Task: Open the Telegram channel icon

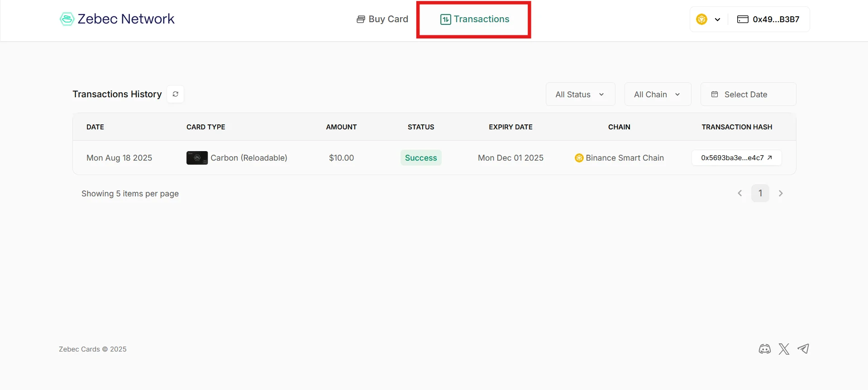Action: tap(803, 349)
